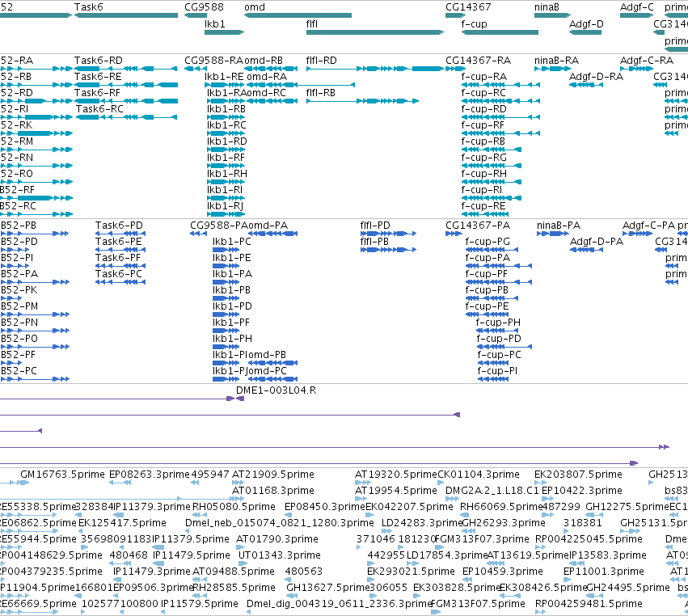688x616 pixels.
Task: Select EST EP08263.3prime
Action: [150, 475]
